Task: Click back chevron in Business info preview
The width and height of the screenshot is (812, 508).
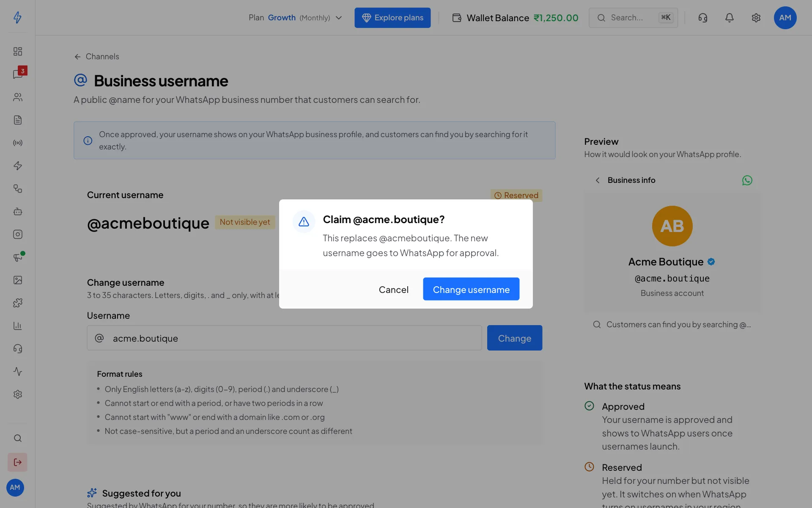Action: coord(598,180)
